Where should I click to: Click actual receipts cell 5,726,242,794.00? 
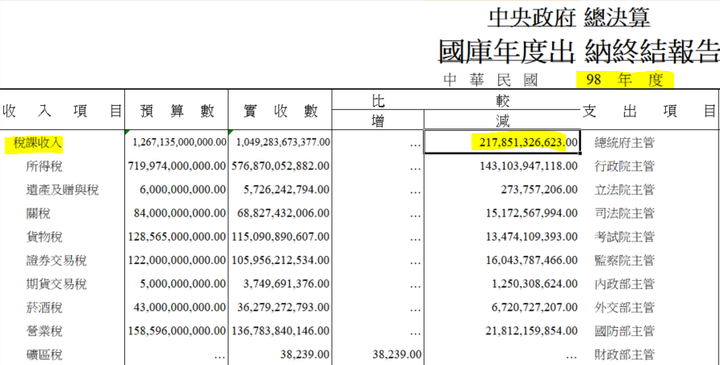[x=287, y=190]
